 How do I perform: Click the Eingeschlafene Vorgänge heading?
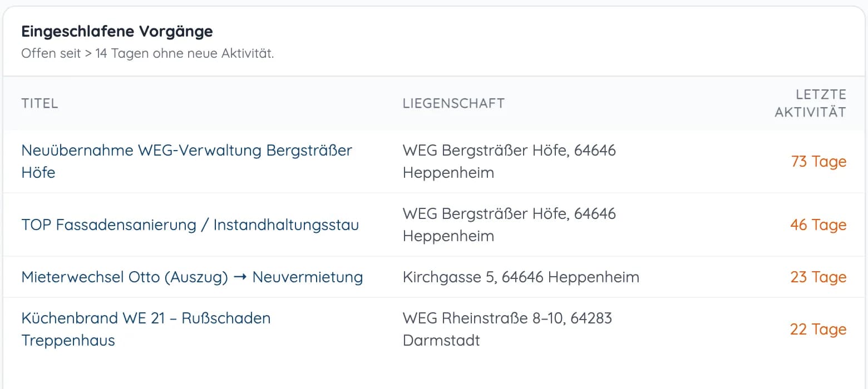click(x=117, y=31)
